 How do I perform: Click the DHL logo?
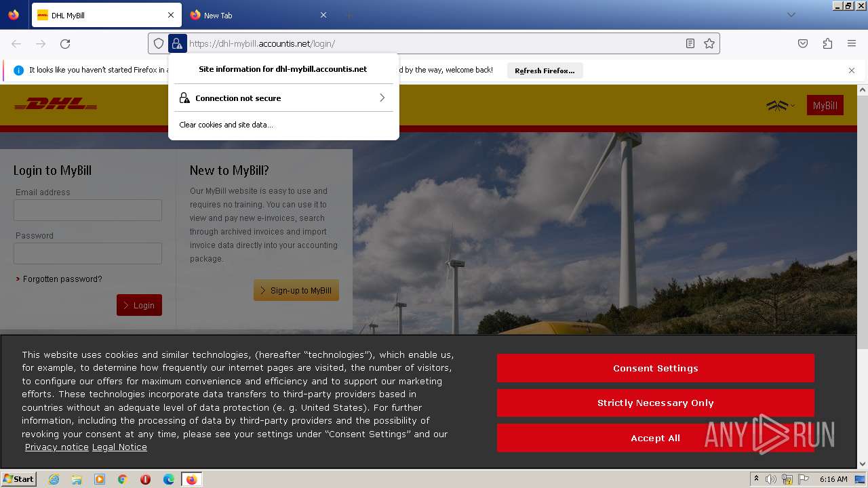point(56,104)
